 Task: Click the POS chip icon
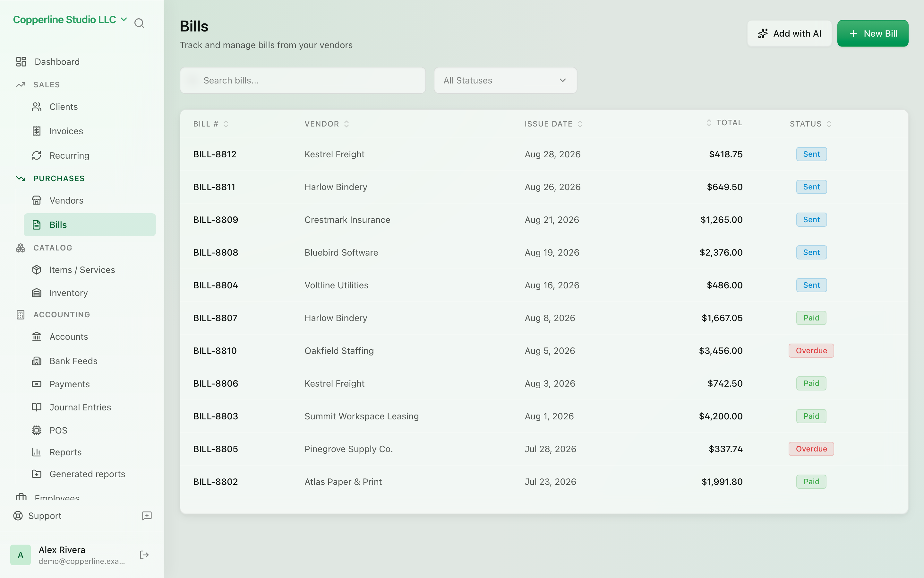pyautogui.click(x=37, y=430)
